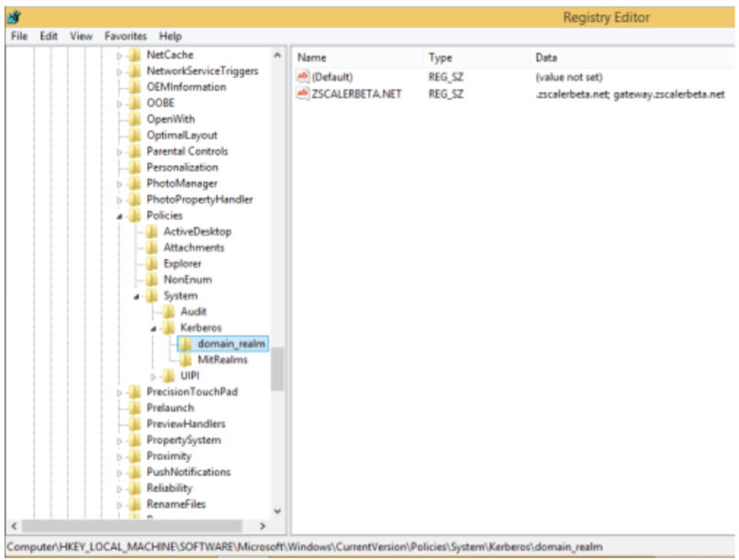Screen dimensions: 739x560
Task: Expand the NetCache tree node
Action: [119, 55]
